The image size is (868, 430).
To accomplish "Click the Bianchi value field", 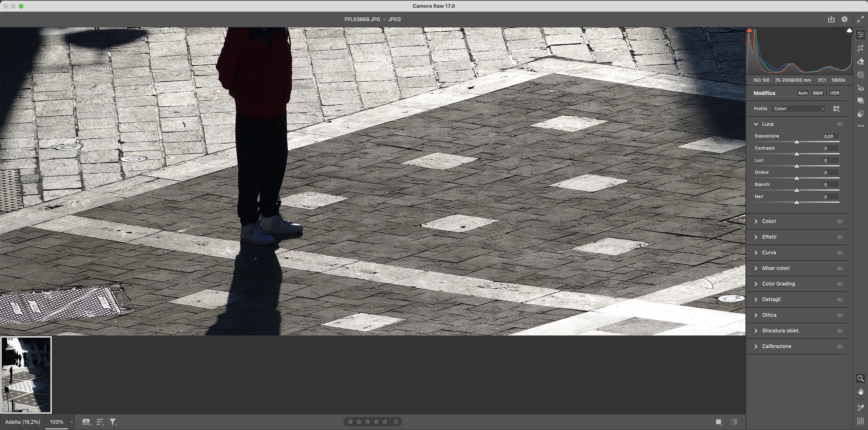I will tap(831, 185).
